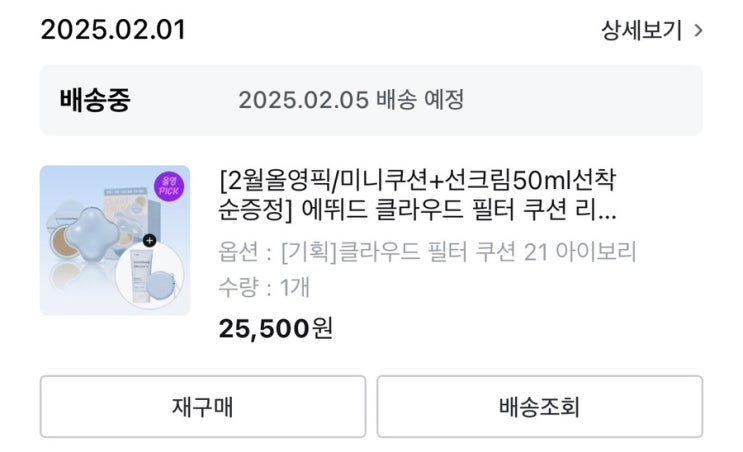Select the 옵션 클라우드 필터 쿠션 21 아이보리 text
The height and width of the screenshot is (452, 743).
(427, 251)
